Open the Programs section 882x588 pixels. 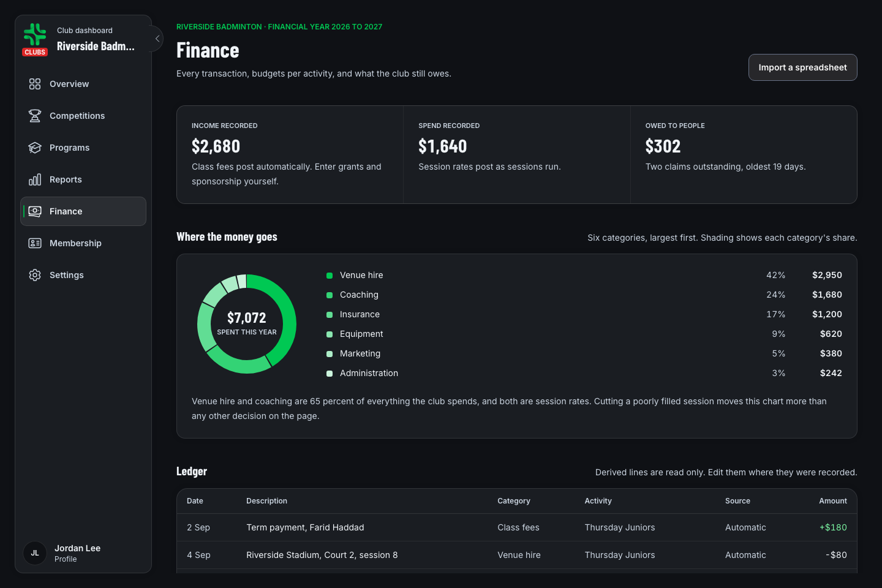pyautogui.click(x=83, y=148)
